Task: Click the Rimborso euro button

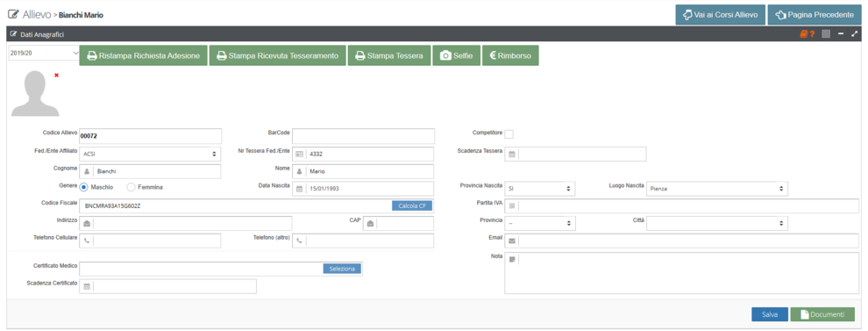Action: [x=510, y=55]
